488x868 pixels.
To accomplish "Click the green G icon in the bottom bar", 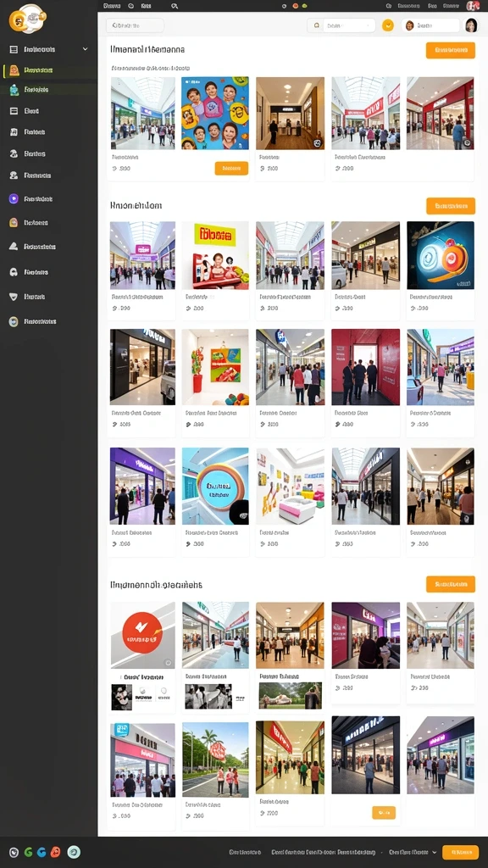I will [28, 852].
